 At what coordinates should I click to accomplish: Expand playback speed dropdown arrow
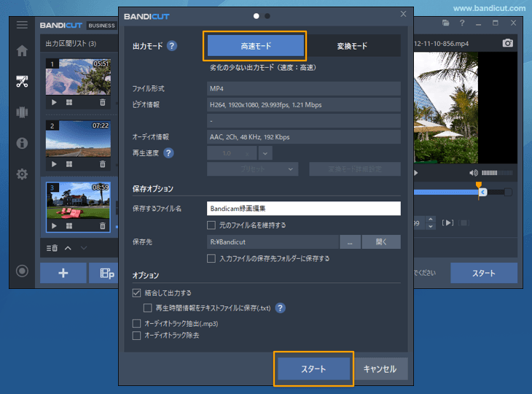point(265,153)
